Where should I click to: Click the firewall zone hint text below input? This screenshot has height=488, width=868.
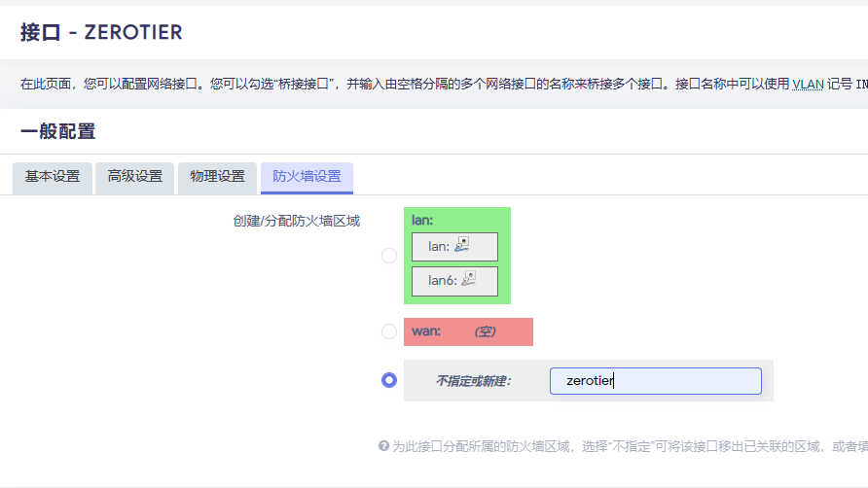pyautogui.click(x=623, y=446)
